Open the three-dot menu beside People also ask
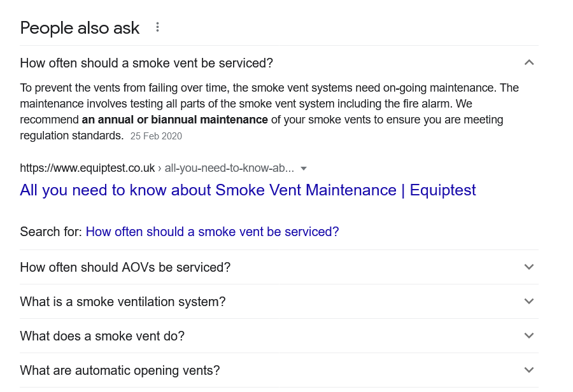This screenshot has height=392, width=573. coord(157,27)
